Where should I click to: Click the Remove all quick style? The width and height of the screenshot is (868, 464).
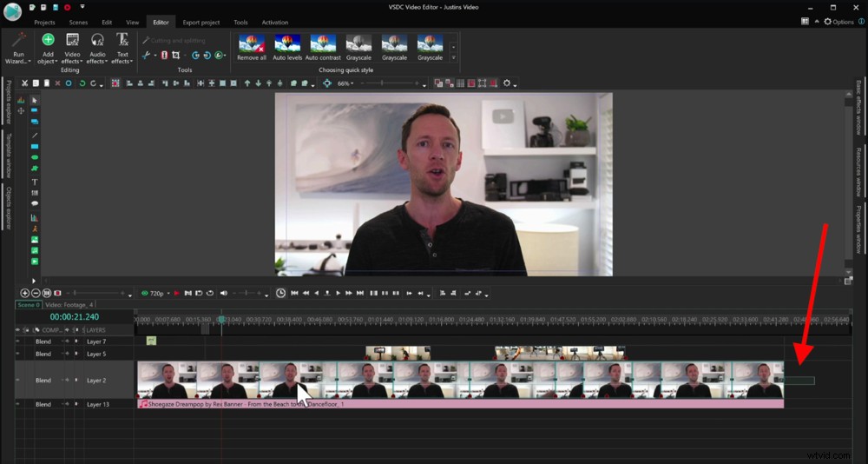252,47
